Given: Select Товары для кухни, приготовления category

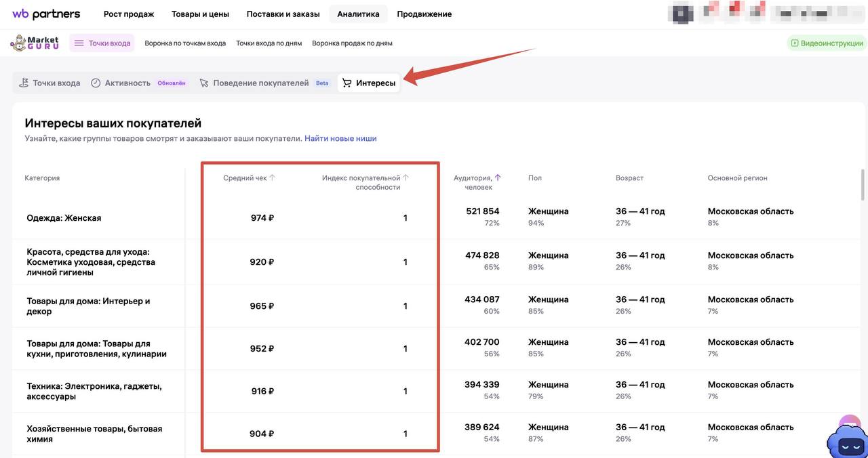Looking at the screenshot, I should coord(96,349).
